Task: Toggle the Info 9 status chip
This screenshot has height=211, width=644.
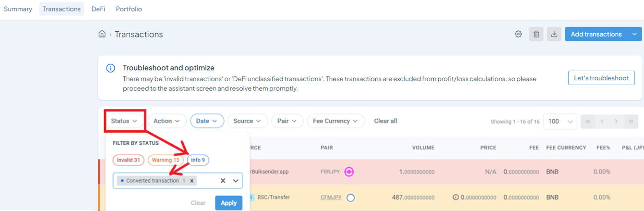Action: [198, 160]
